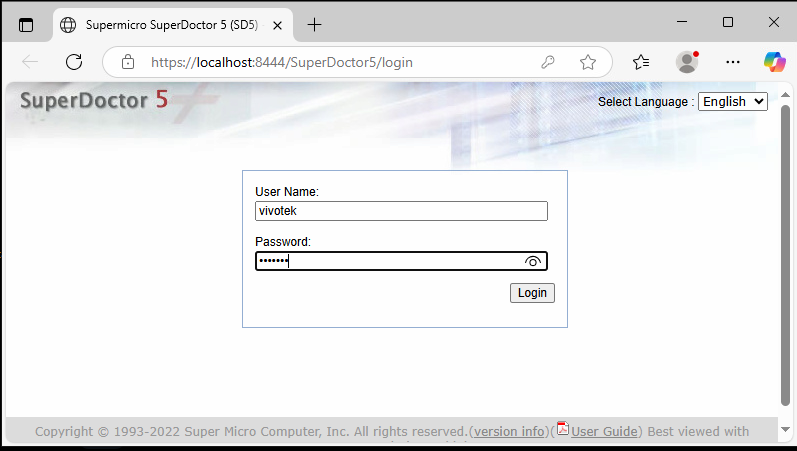The width and height of the screenshot is (797, 451).
Task: Open the tab actions menu icon
Action: [x=26, y=25]
